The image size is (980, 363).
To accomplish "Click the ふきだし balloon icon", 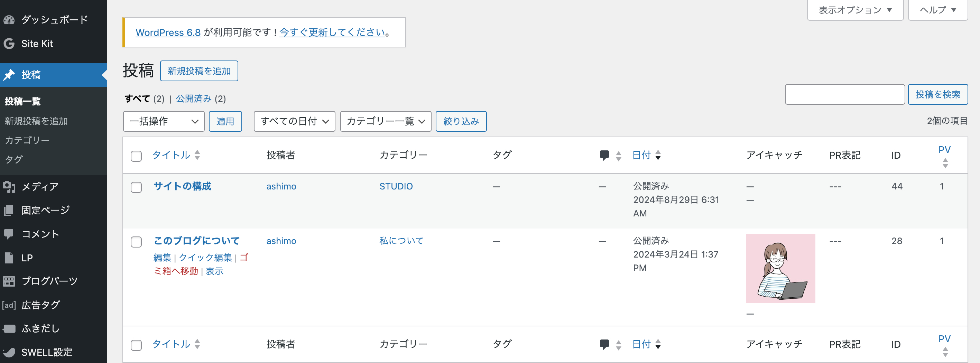I will 9,329.
